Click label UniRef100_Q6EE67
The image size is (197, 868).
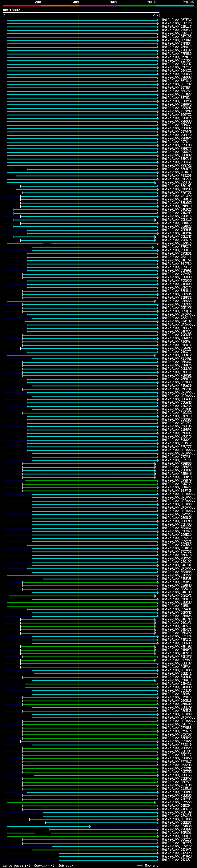pos(176,822)
